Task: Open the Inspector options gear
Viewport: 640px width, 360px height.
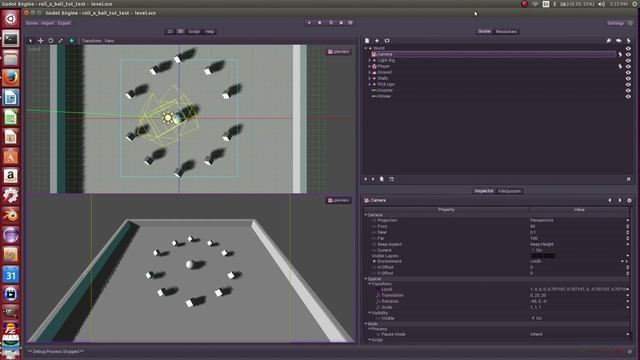Action: click(629, 200)
